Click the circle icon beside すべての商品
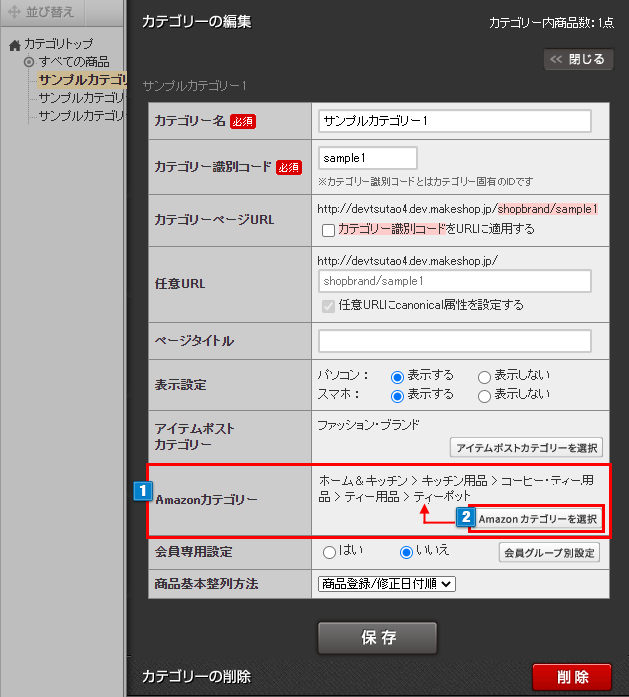Viewport: 629px width, 697px height. 29,62
